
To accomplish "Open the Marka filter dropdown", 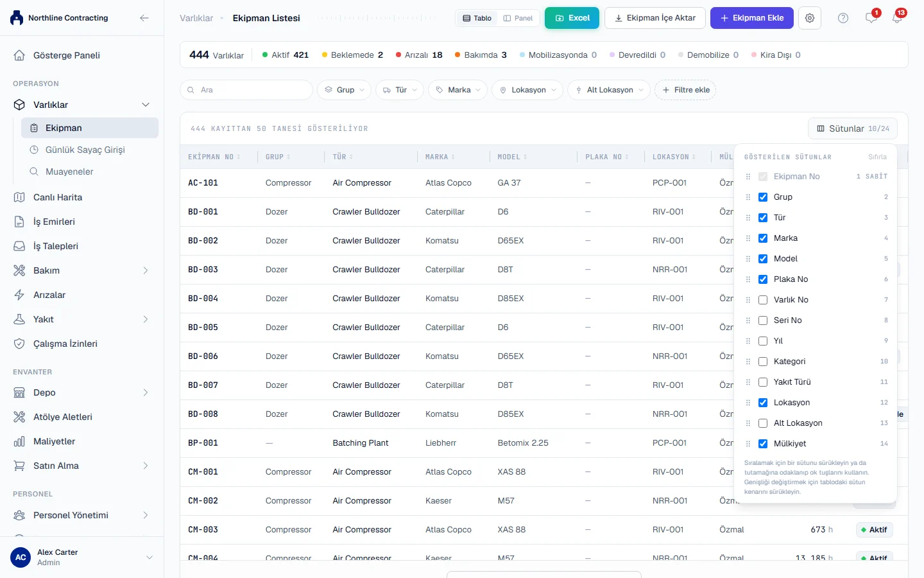I will (458, 90).
